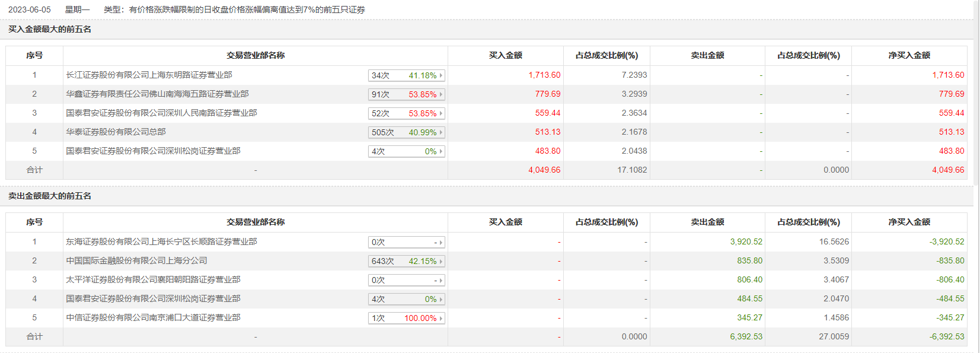Select the 买入金额最大的前五名 section title
980x353 pixels.
(x=50, y=30)
